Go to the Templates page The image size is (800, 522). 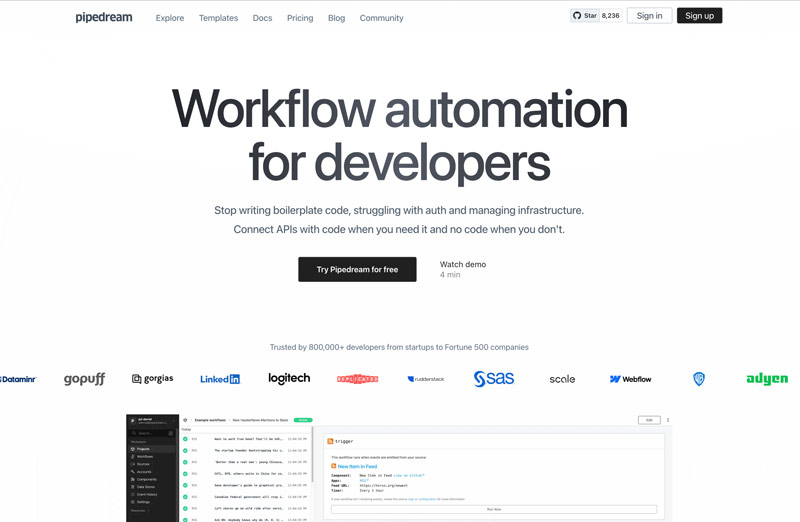click(218, 18)
